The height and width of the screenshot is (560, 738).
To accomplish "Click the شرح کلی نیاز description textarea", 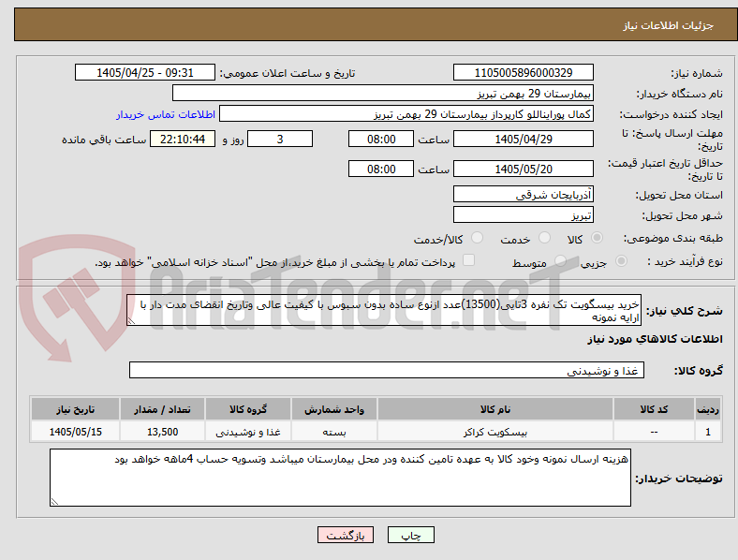I will click(x=384, y=310).
